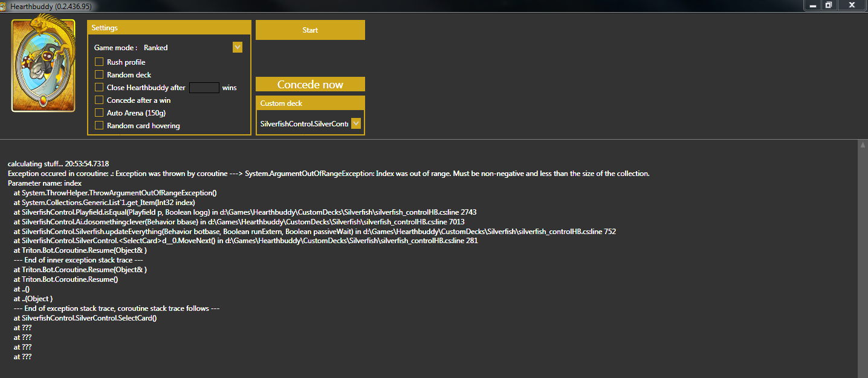Viewport: 868px width, 378px height.
Task: Click the Concede now button
Action: [x=310, y=85]
